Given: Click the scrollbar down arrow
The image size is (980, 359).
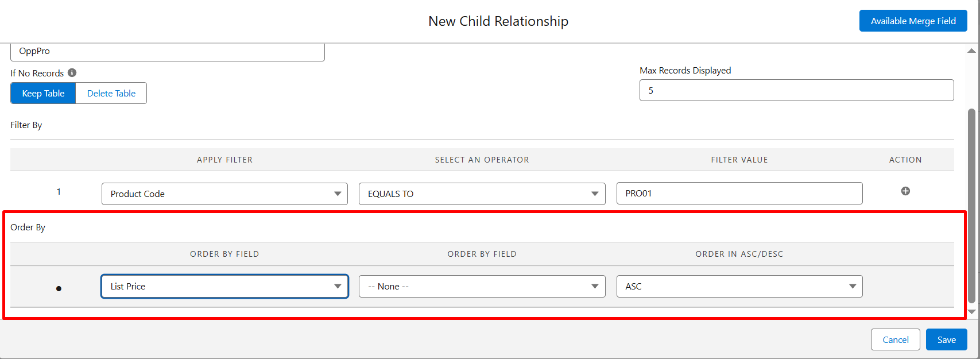Looking at the screenshot, I should click(x=971, y=312).
